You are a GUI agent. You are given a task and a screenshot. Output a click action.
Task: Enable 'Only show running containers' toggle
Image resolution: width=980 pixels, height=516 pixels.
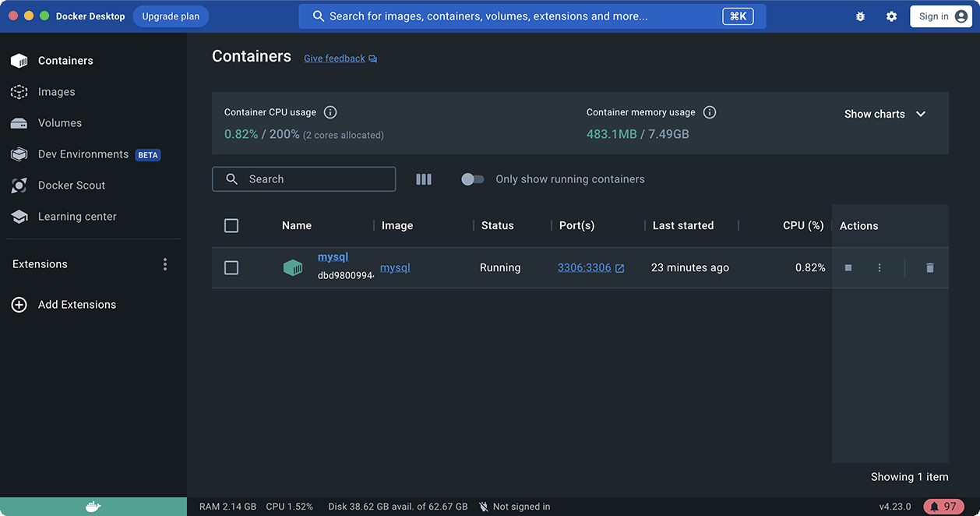click(x=472, y=178)
